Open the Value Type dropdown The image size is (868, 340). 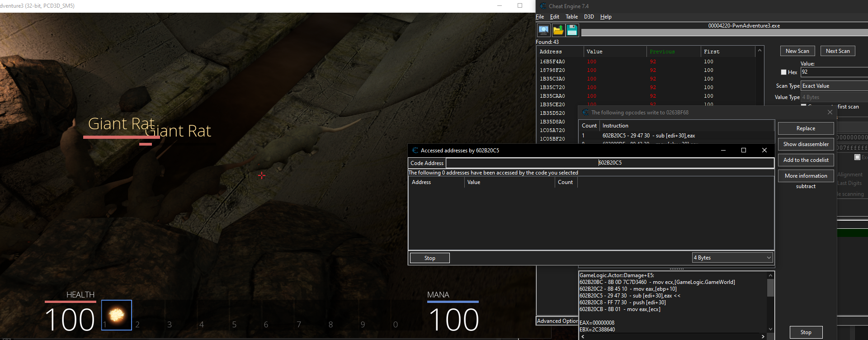point(835,97)
